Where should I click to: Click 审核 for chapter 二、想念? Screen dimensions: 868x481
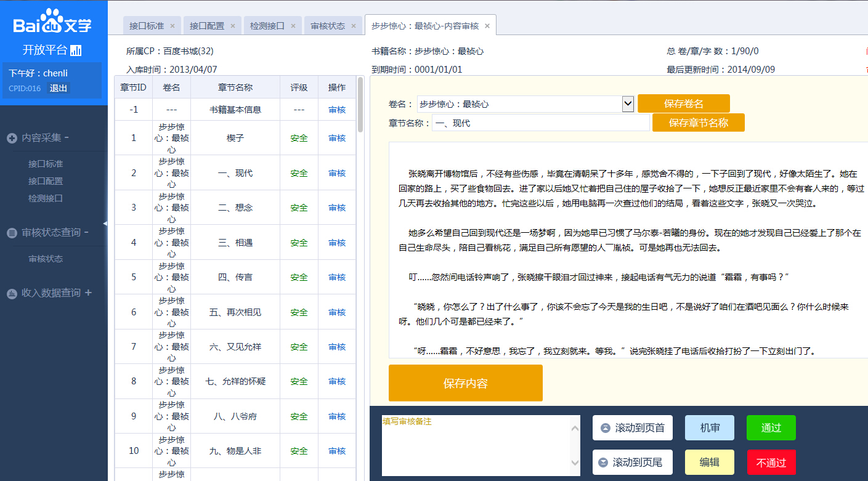pos(337,208)
